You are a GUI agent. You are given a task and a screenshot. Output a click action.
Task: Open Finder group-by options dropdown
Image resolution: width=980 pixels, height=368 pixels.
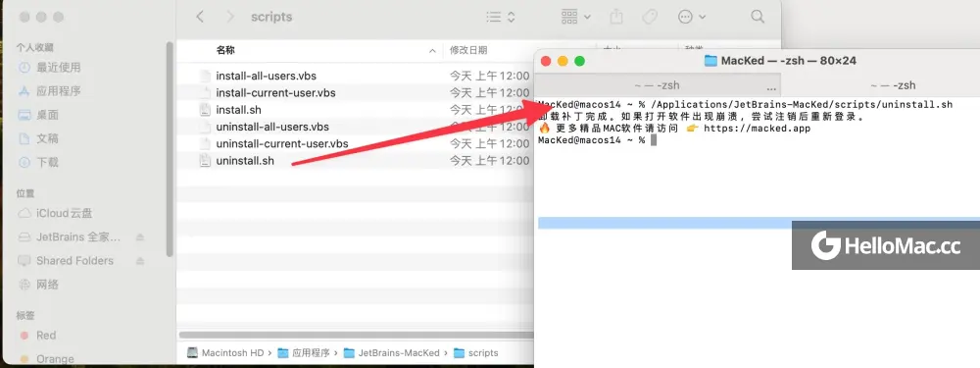tap(575, 17)
